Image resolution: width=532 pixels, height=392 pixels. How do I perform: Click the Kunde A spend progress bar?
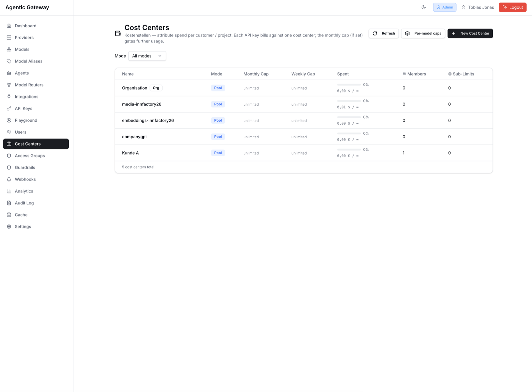(349, 150)
